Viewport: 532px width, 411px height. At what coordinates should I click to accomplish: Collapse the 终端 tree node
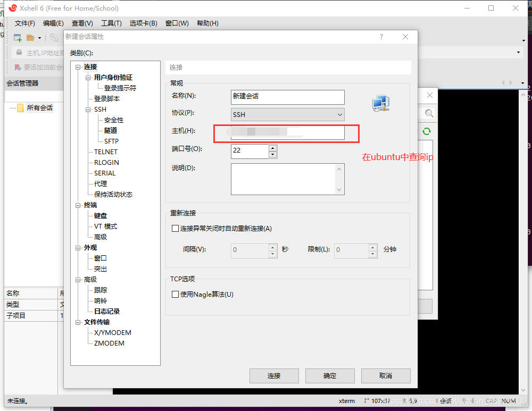tap(78, 205)
